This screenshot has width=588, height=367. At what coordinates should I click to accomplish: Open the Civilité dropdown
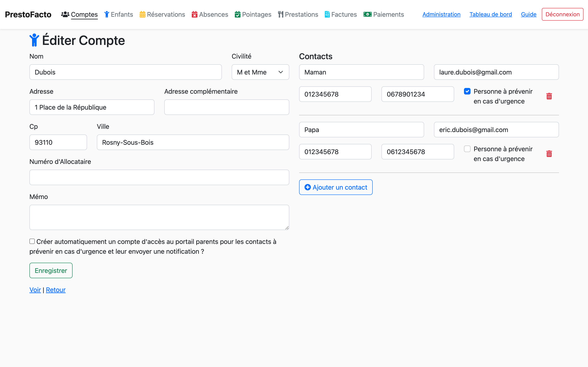260,72
